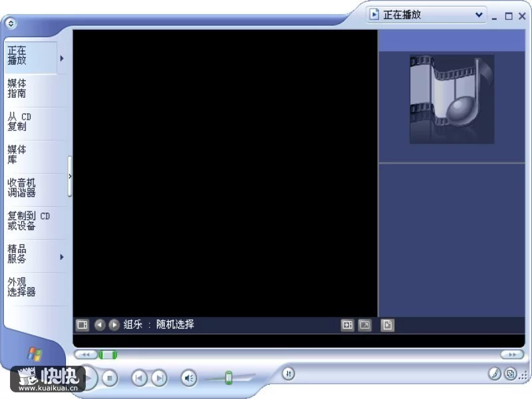Click the playlist icon in the top dropdown
Screen dimensions: 532x399
374,15
